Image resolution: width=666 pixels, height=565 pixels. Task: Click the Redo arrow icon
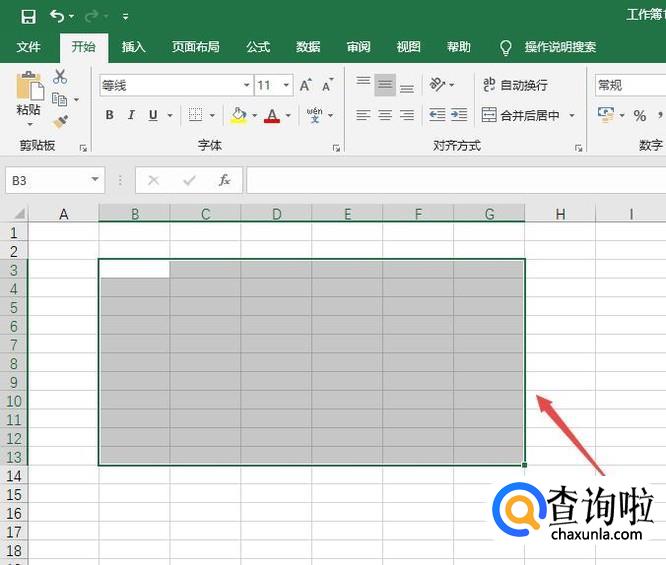click(x=91, y=16)
